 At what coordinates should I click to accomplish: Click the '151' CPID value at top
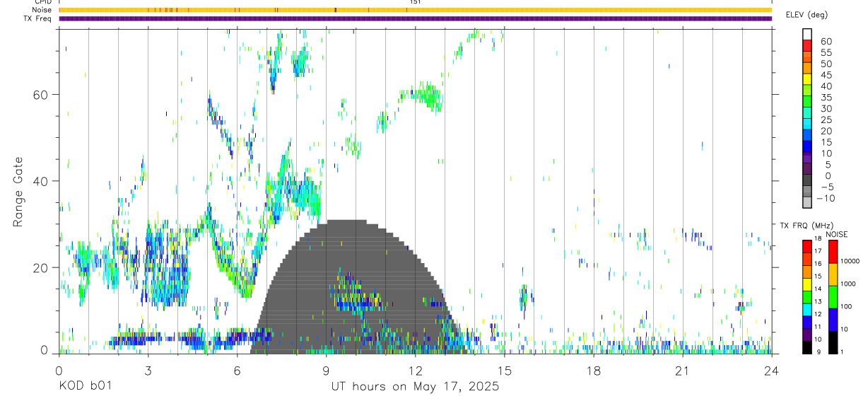415,2
